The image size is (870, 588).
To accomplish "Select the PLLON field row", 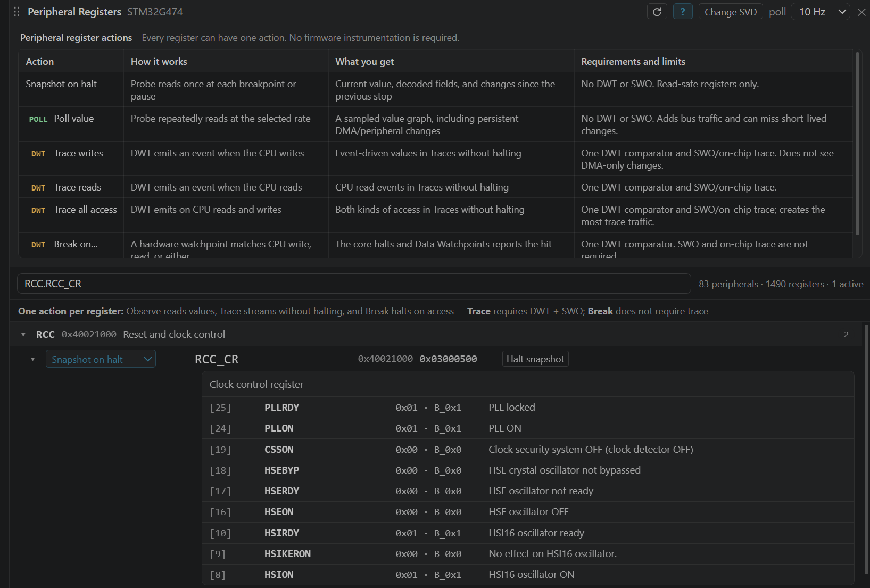I will (x=528, y=428).
